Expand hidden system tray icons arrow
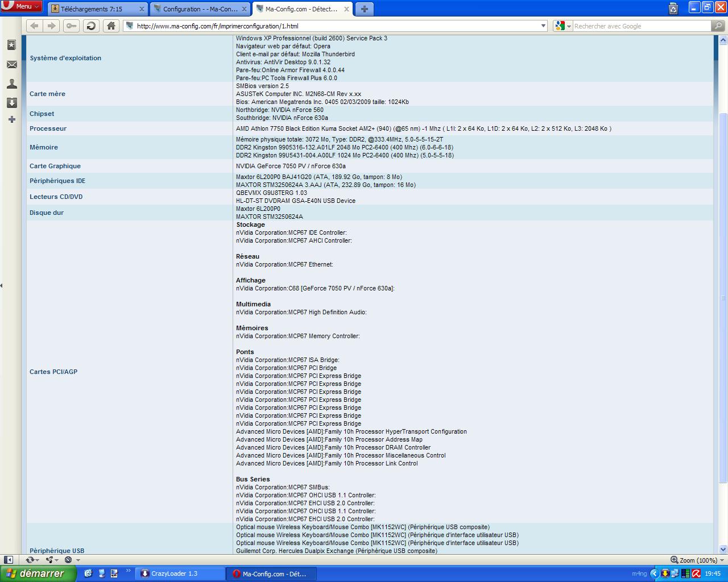This screenshot has width=728, height=582. point(654,573)
